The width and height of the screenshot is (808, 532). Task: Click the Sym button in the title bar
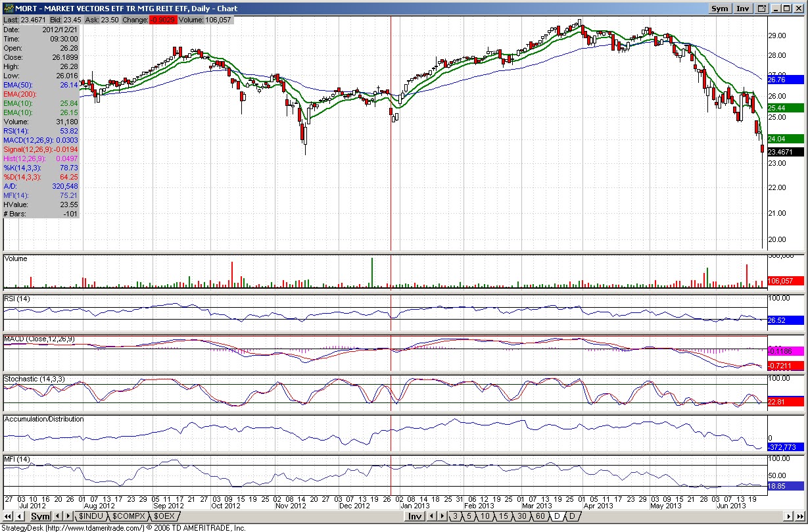point(720,9)
